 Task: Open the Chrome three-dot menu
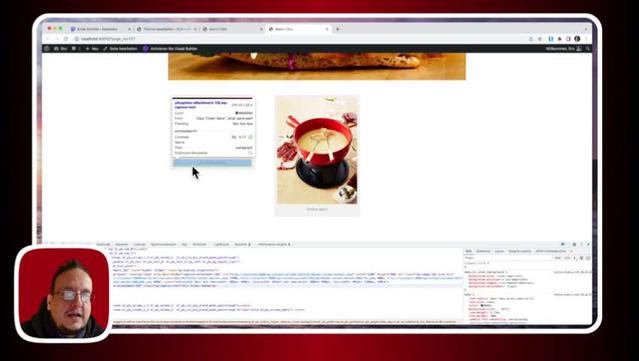tap(586, 39)
